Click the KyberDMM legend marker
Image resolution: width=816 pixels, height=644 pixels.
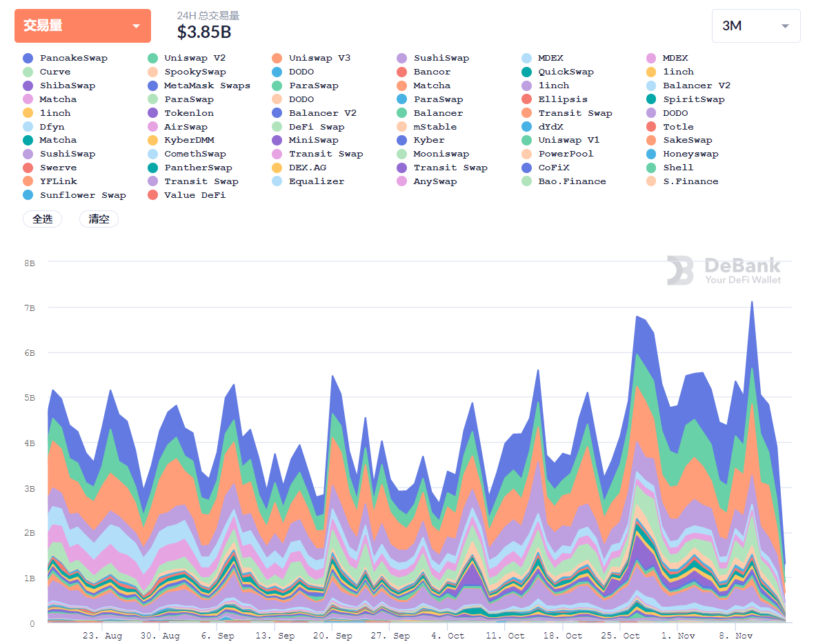click(152, 140)
